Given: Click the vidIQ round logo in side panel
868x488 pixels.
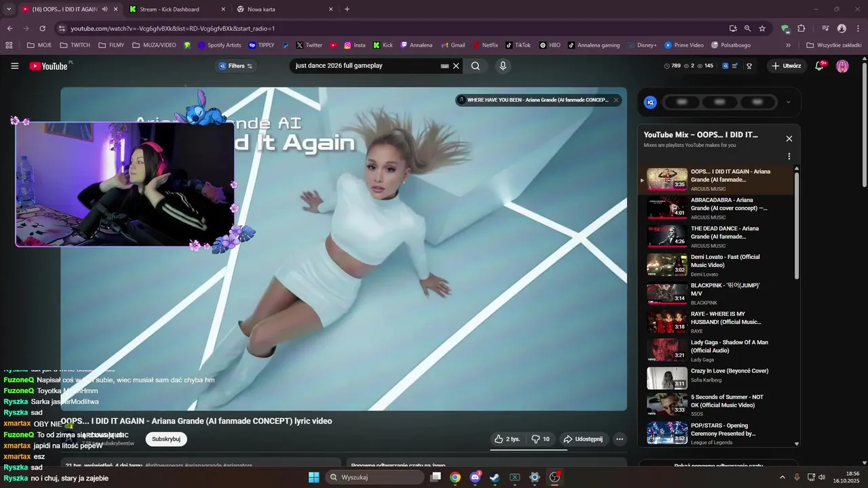Looking at the screenshot, I should point(650,102).
